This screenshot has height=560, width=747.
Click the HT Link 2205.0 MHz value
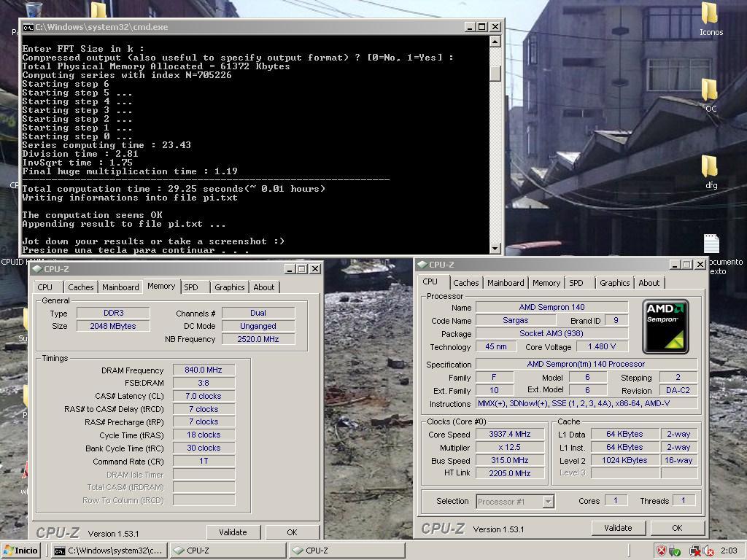coord(510,473)
